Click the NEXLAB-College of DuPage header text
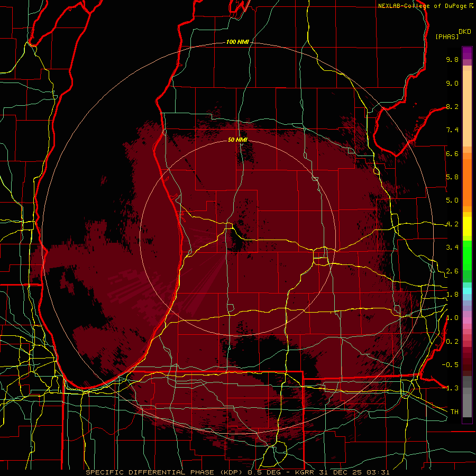The height and width of the screenshot is (476, 476). (423, 6)
